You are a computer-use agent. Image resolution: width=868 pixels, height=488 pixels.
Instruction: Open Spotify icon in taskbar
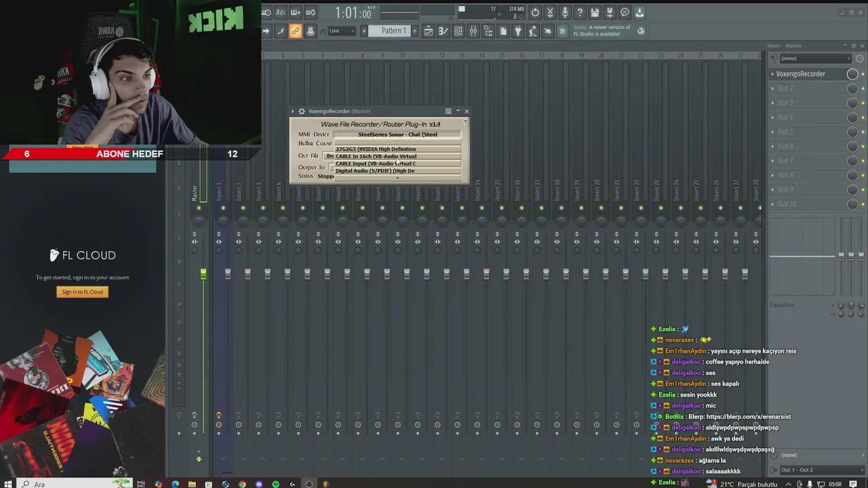[275, 484]
